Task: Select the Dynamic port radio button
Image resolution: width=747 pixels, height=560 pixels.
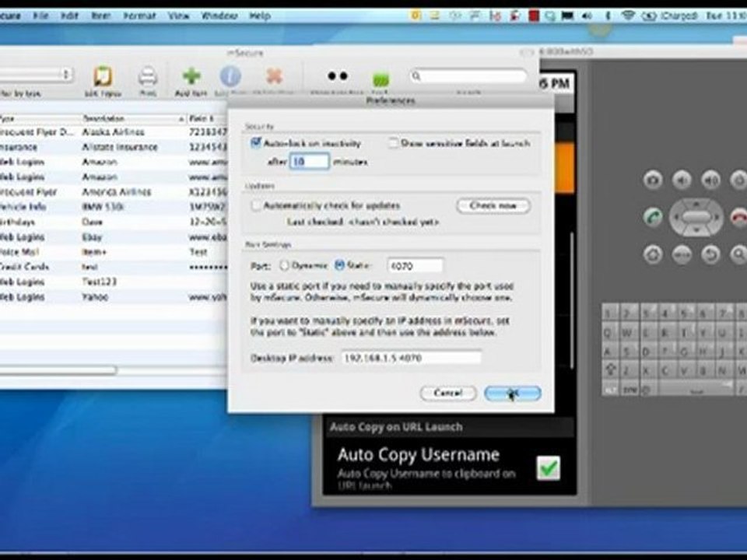Action: point(284,265)
